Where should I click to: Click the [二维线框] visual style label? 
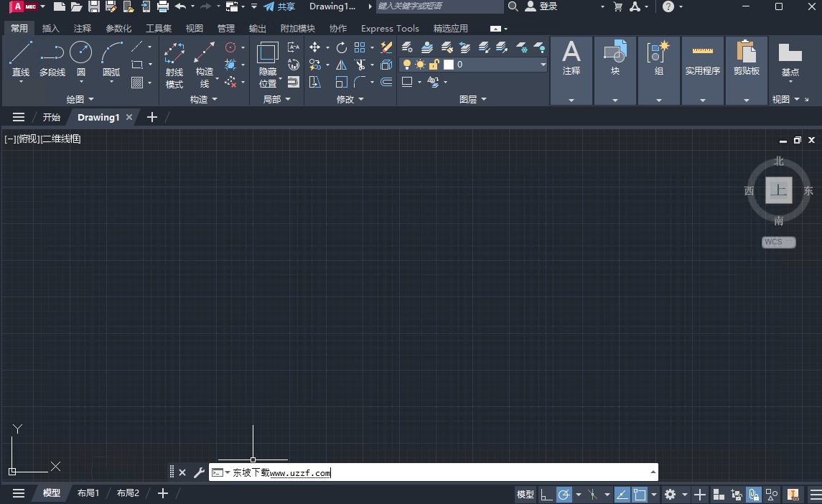point(61,139)
